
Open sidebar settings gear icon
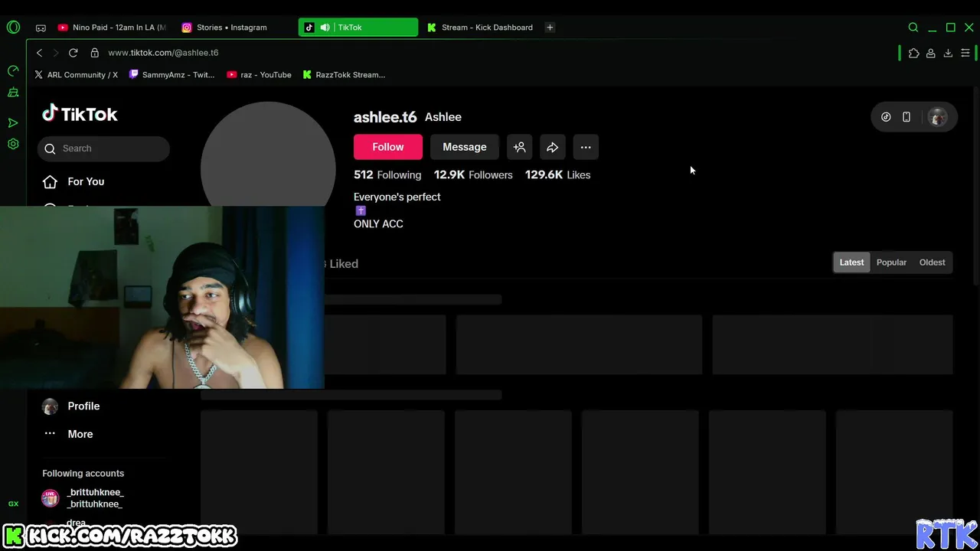(13, 144)
